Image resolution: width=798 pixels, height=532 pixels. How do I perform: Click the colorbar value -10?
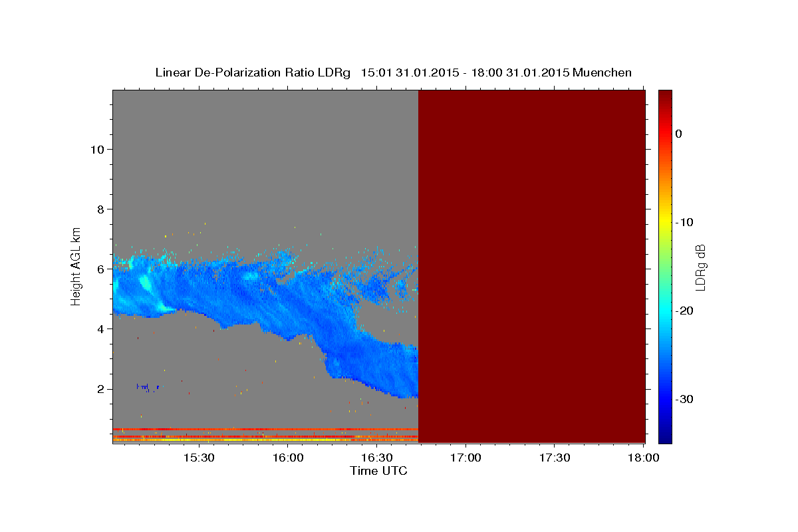click(684, 222)
